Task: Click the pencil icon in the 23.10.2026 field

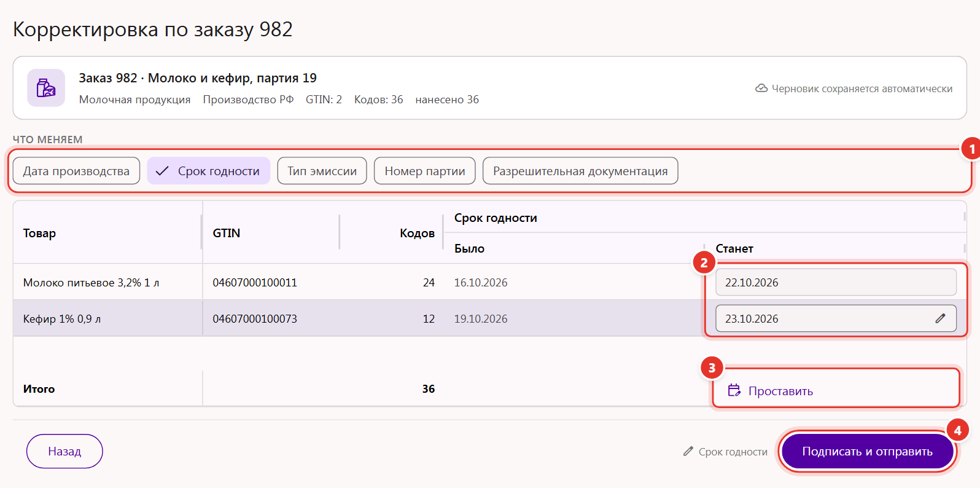Action: 940,318
